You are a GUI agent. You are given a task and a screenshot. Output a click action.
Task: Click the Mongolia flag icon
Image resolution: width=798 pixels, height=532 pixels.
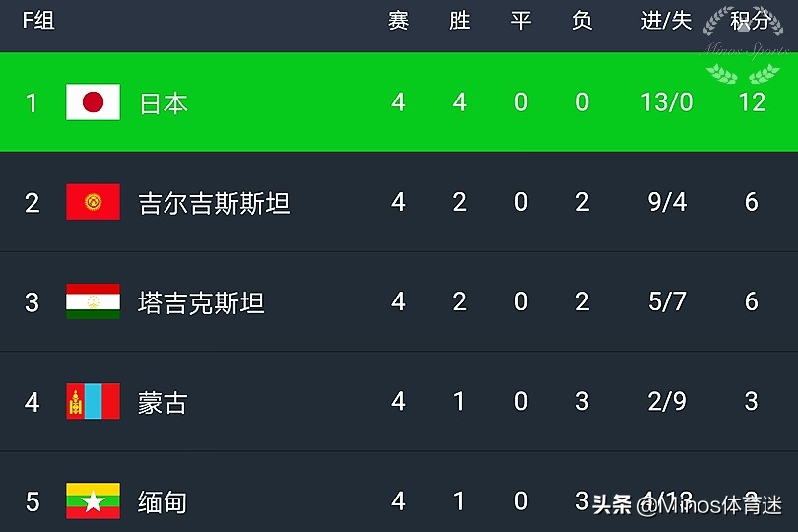point(93,401)
